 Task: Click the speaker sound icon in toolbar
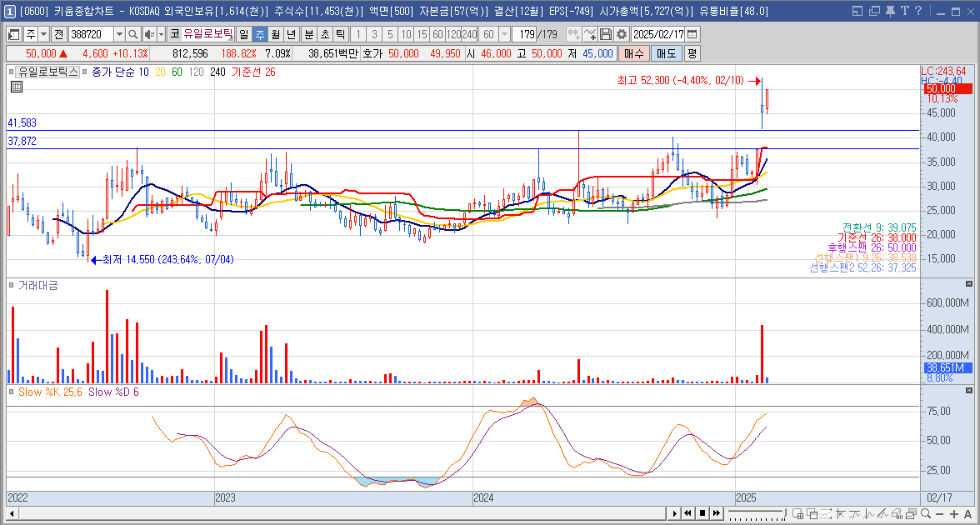tap(148, 33)
